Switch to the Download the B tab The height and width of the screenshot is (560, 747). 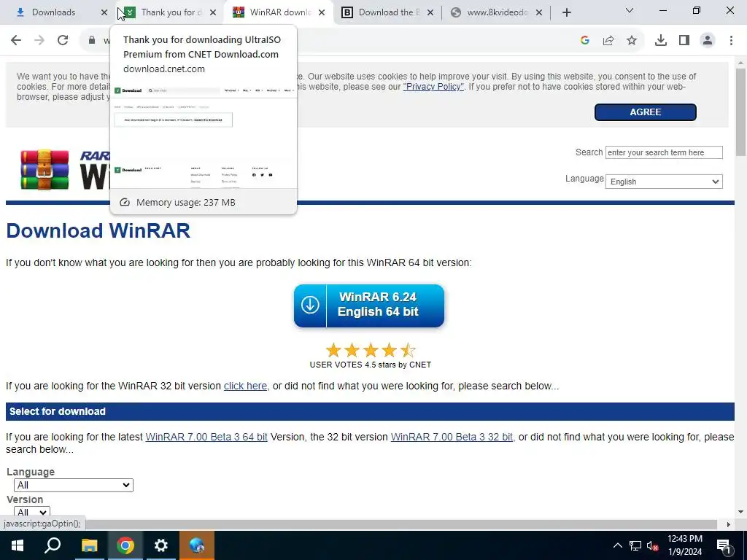(387, 12)
